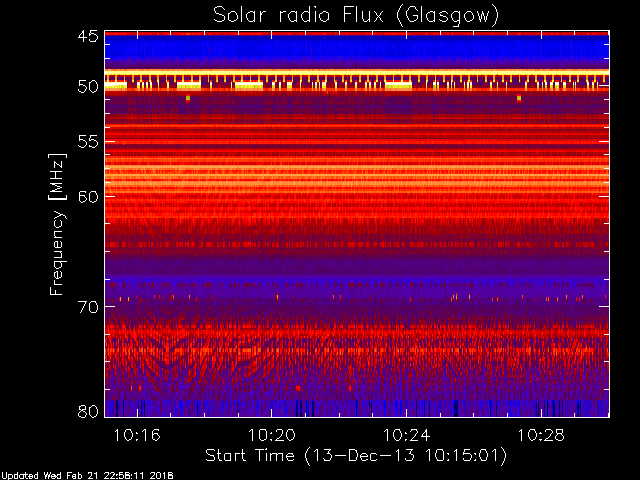This screenshot has height=480, width=640.
Task: Click the time axis label 10:16
Action: [x=137, y=435]
